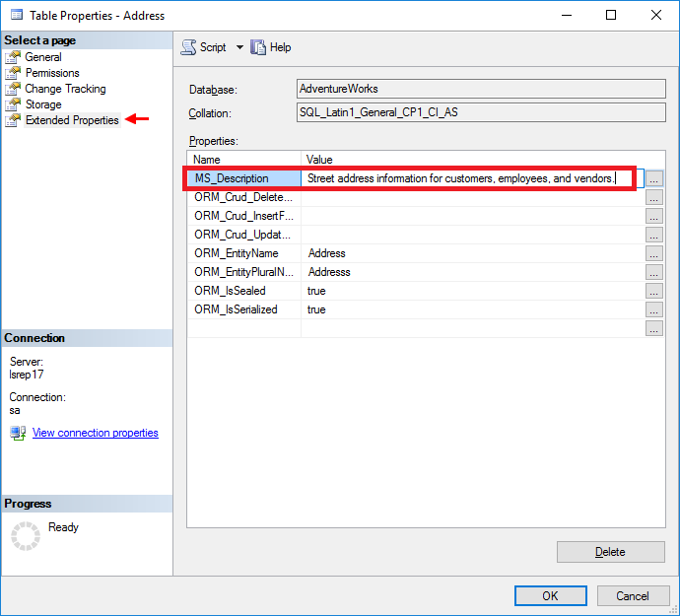Viewport: 680px width, 616px height.
Task: Click the connection properties icon
Action: (x=18, y=433)
